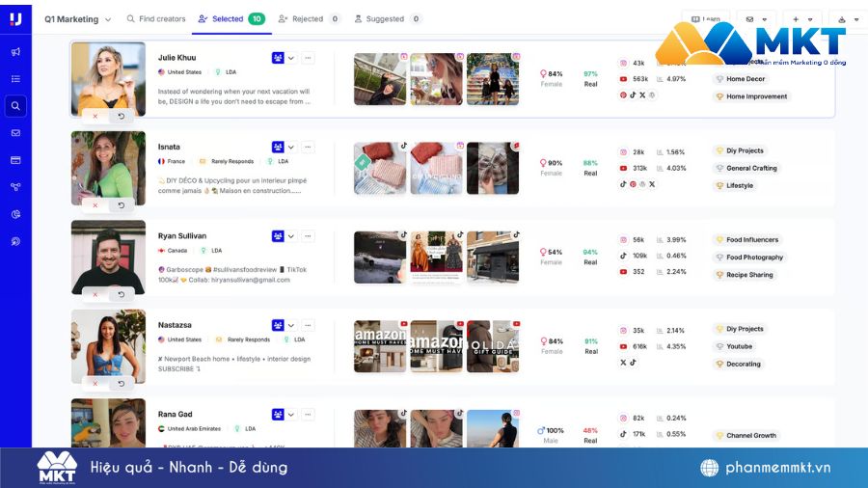Open the campaigns megaphone sidebar icon
This screenshot has width=868, height=488.
[15, 51]
